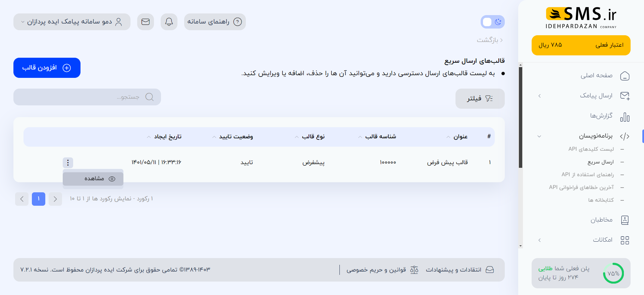Click sidebar scrollbar down arrow
The height and width of the screenshot is (295, 644).
[x=521, y=246]
